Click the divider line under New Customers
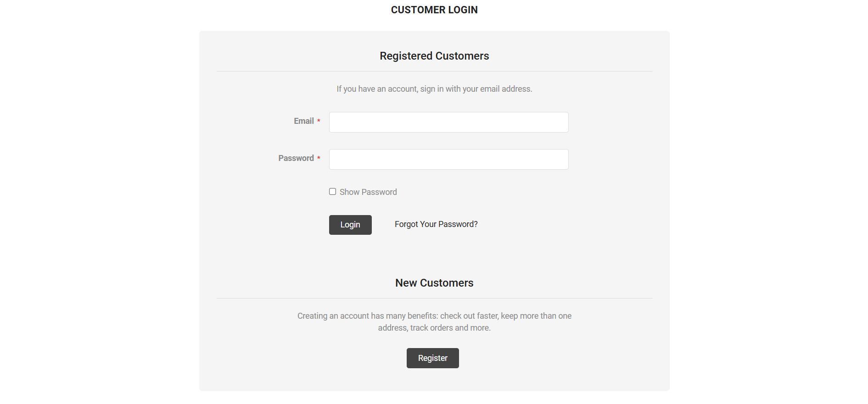 434,299
